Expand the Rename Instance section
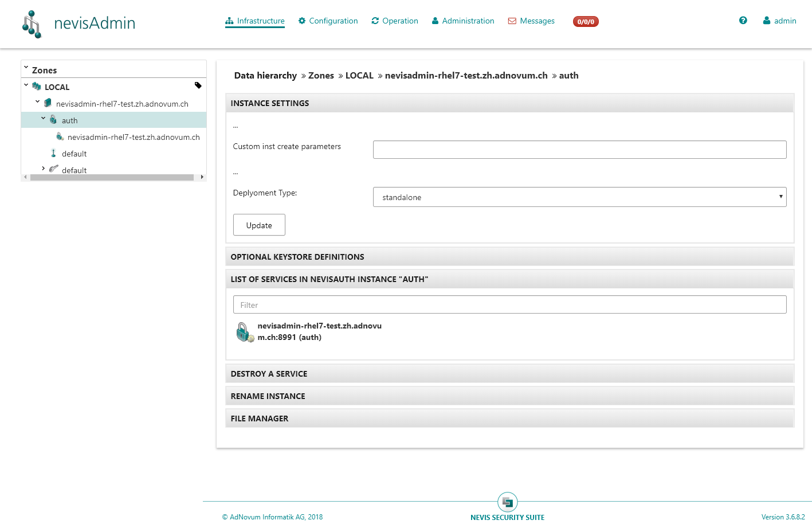Screen dimensions: 812x524 click(x=510, y=396)
